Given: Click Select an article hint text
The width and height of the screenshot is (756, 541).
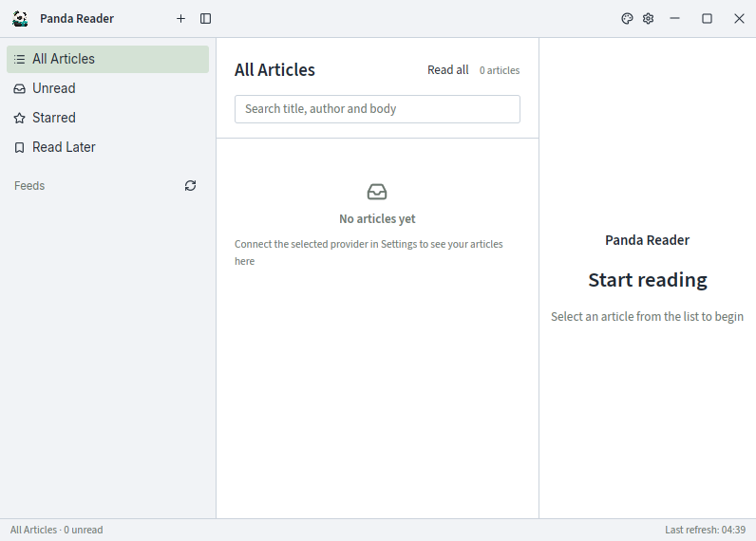Looking at the screenshot, I should (648, 317).
